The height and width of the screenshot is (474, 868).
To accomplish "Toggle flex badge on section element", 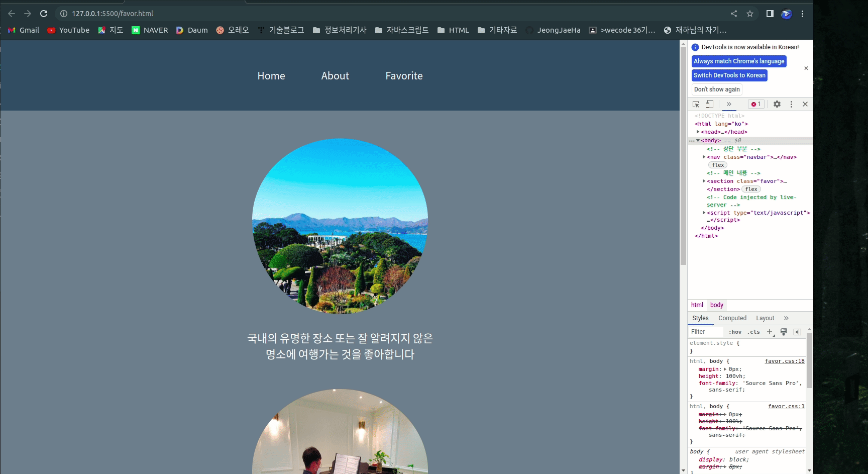I will click(751, 189).
